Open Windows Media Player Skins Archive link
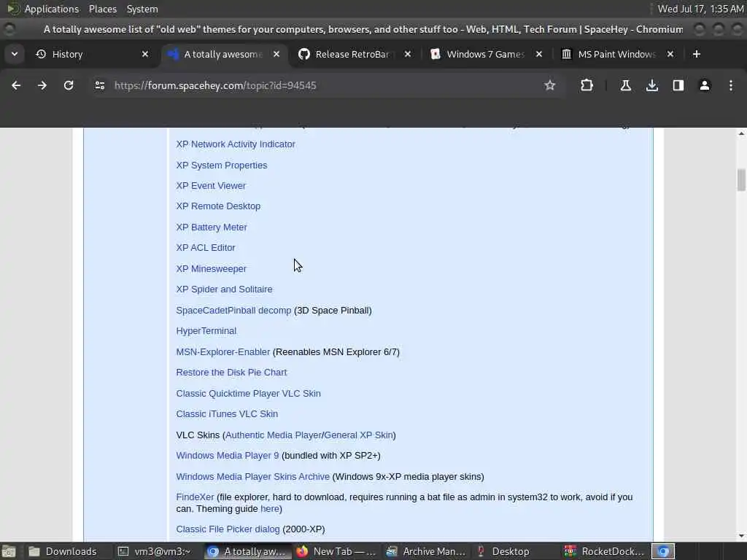 click(x=252, y=477)
